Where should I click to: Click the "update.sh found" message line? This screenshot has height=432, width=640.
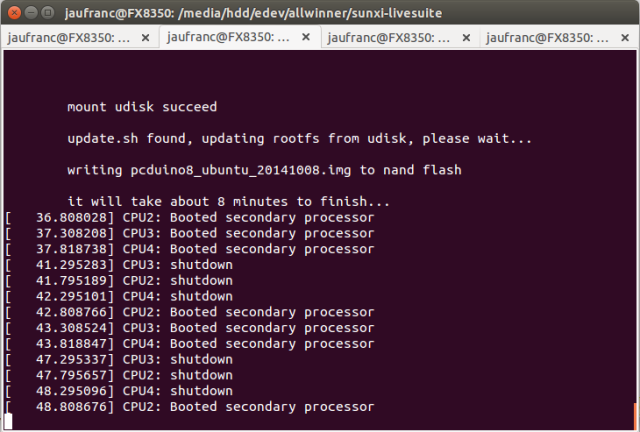point(300,139)
